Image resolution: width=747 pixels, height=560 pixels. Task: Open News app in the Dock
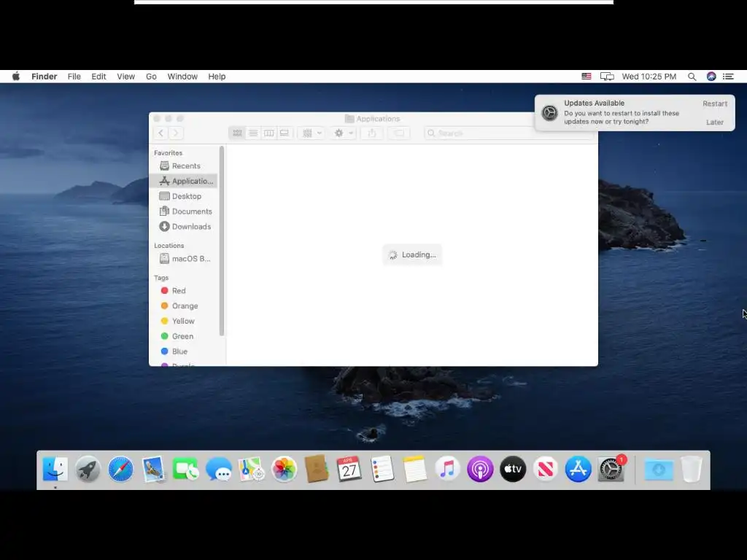click(546, 469)
